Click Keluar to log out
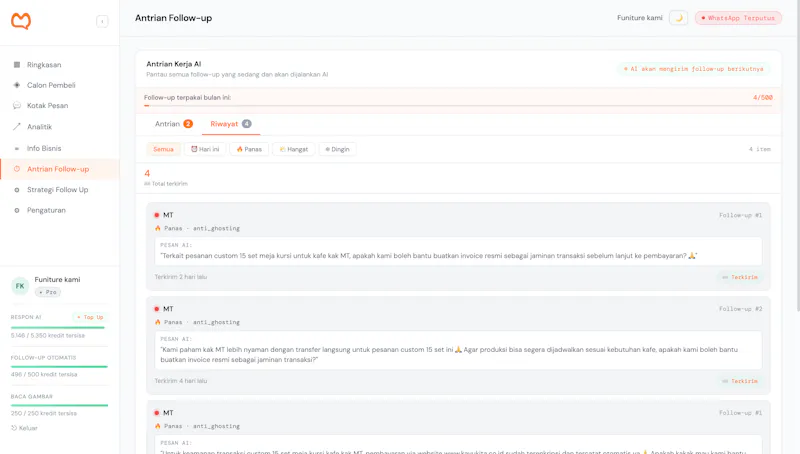 pyautogui.click(x=24, y=428)
